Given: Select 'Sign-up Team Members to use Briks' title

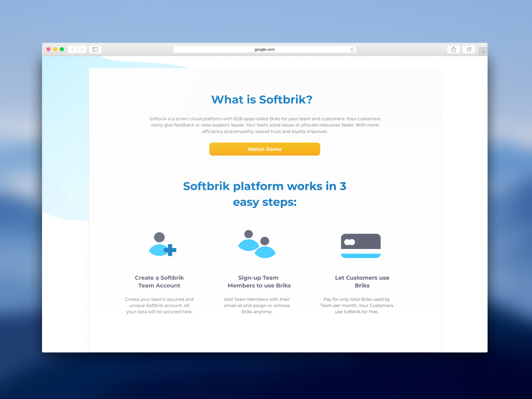Looking at the screenshot, I should click(x=259, y=281).
